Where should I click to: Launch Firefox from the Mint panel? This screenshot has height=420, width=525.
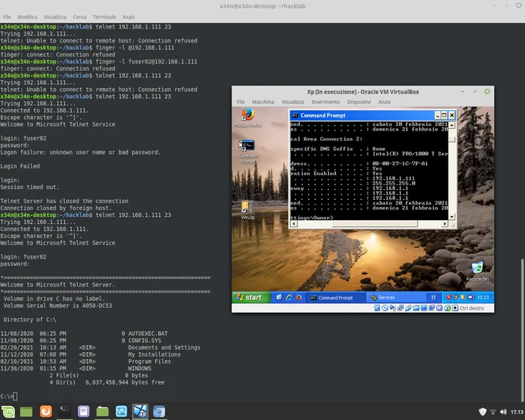(46, 412)
